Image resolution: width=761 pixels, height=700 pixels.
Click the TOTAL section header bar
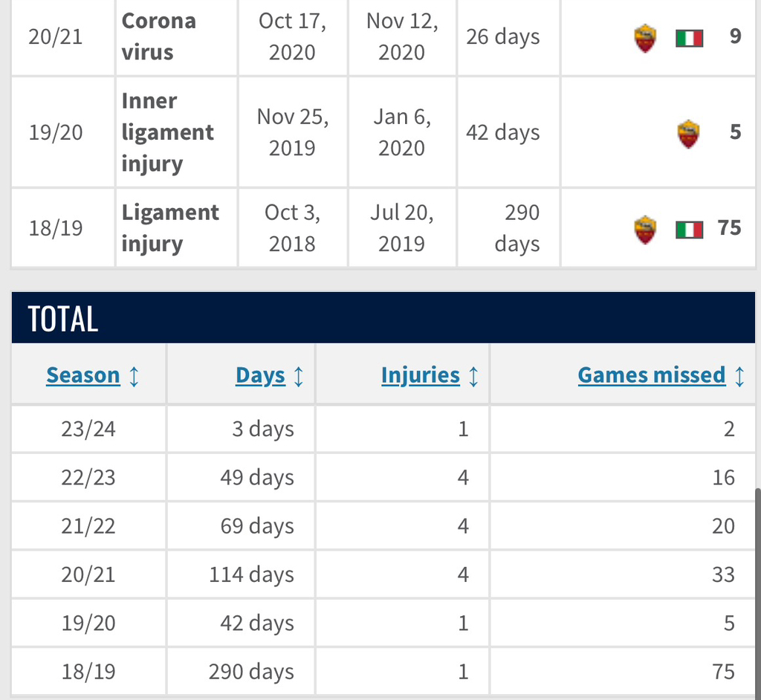[x=383, y=318]
